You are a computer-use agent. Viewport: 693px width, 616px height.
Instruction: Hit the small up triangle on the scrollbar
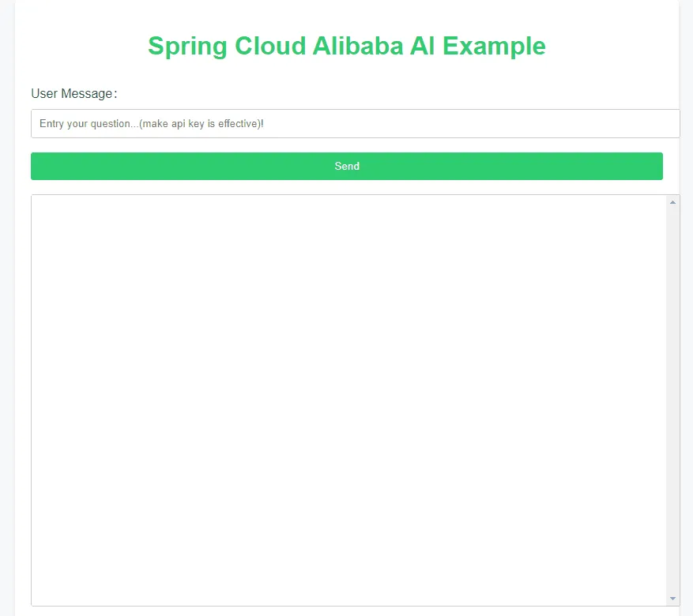coord(672,203)
